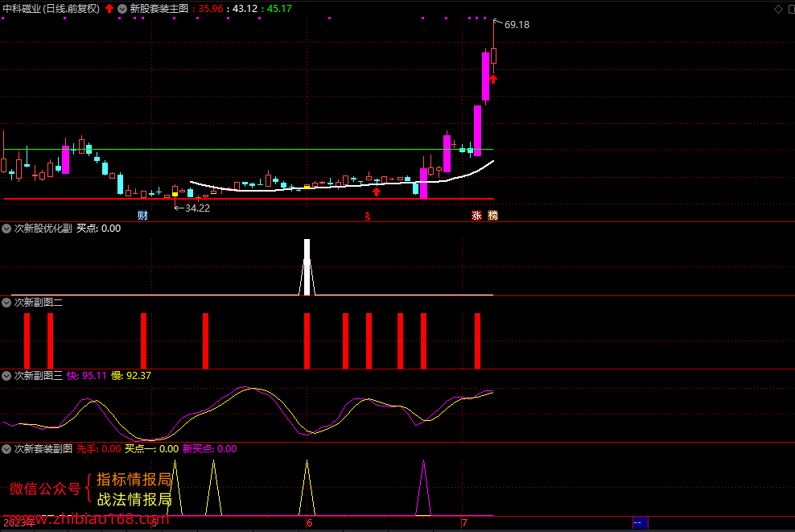
Task: Select the 中科磁业(日线.前复权) title
Action: pyautogui.click(x=51, y=9)
